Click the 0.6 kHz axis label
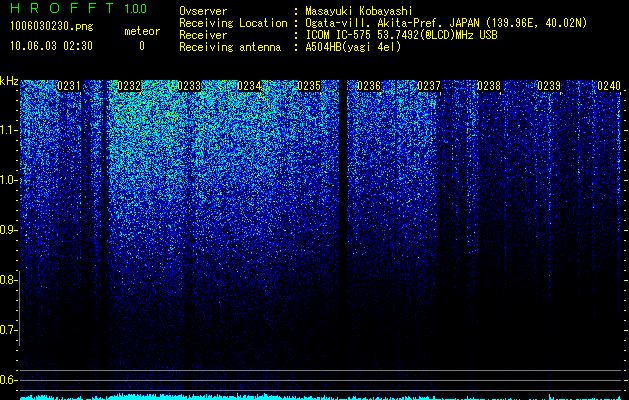The height and width of the screenshot is (400, 629). point(8,380)
